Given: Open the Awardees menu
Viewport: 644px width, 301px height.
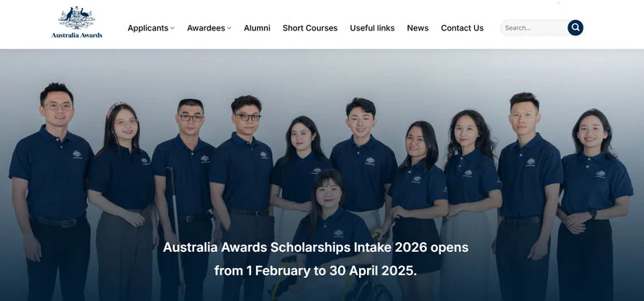Looking at the screenshot, I should [x=206, y=28].
